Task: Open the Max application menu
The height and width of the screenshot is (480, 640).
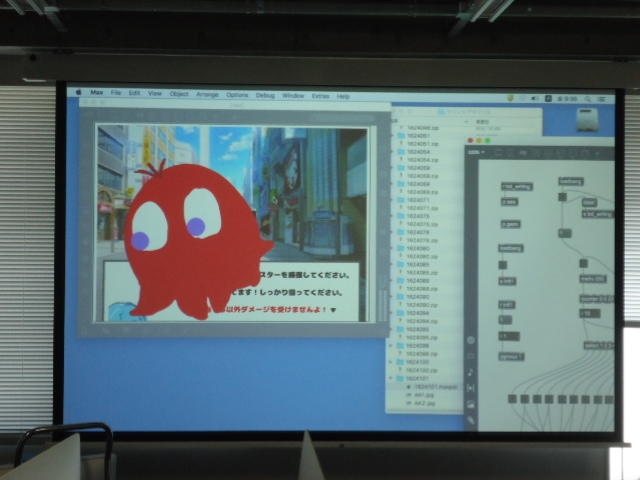Action: pyautogui.click(x=97, y=93)
